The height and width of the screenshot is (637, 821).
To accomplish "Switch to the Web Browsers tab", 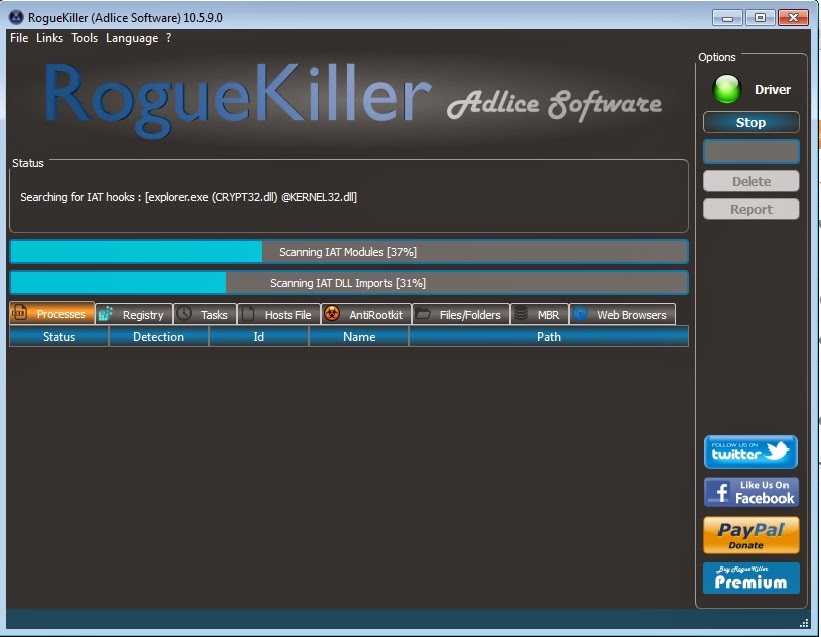I will 623,315.
